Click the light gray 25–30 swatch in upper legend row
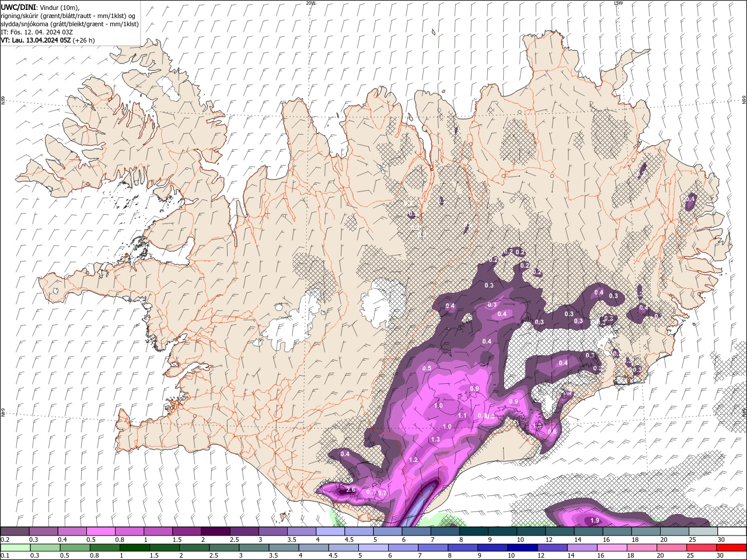The height and width of the screenshot is (560, 747). pos(703,531)
